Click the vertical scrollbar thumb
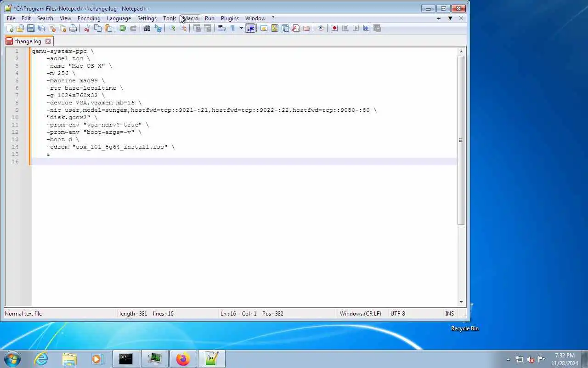The height and width of the screenshot is (368, 588). tap(461, 140)
